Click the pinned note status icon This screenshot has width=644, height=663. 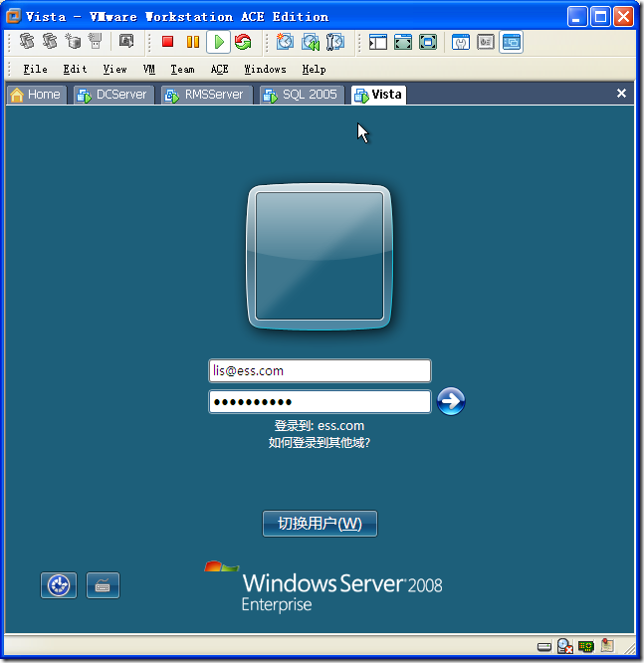[607, 646]
